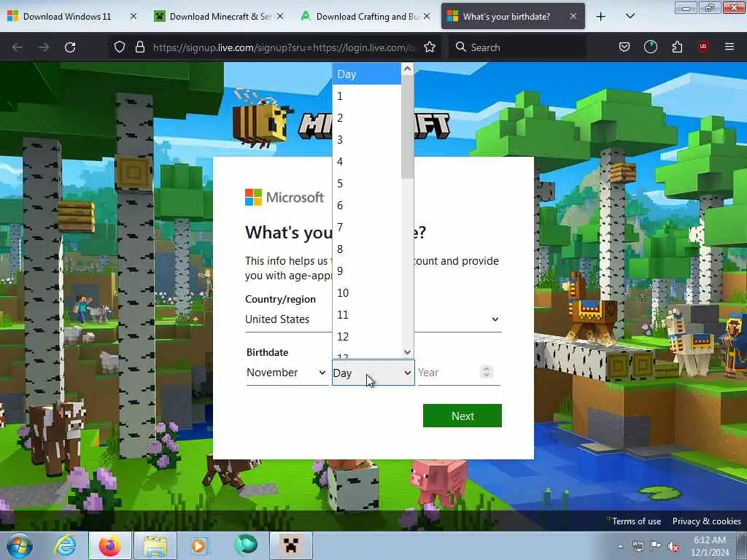Screen dimensions: 747x560
Task: Choose day 5 from list
Action: point(367,184)
